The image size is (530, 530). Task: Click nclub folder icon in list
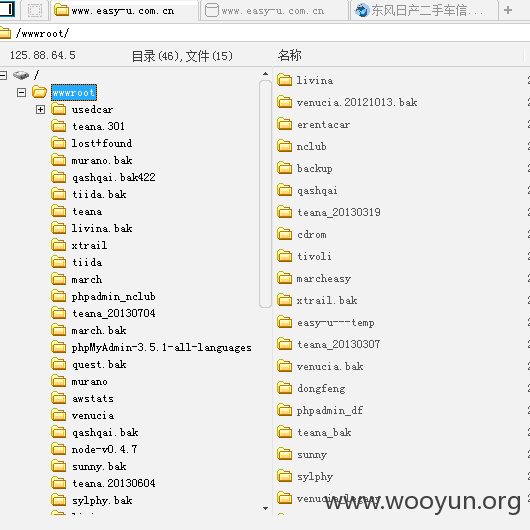pos(285,146)
